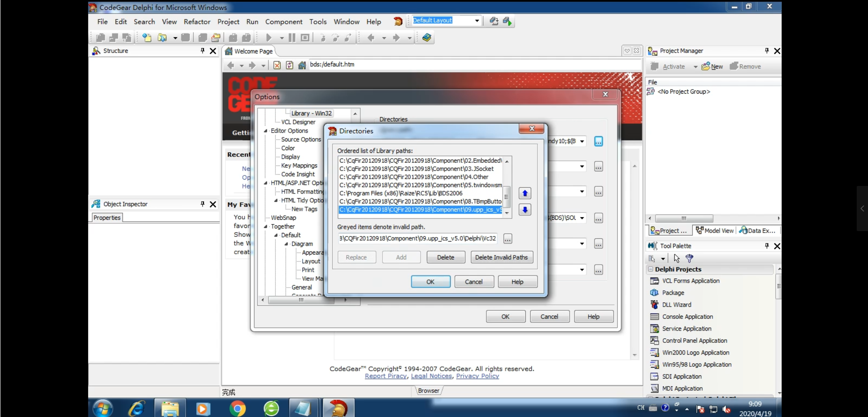Open Chrome from the taskbar
Image resolution: width=868 pixels, height=417 pixels.
click(237, 408)
